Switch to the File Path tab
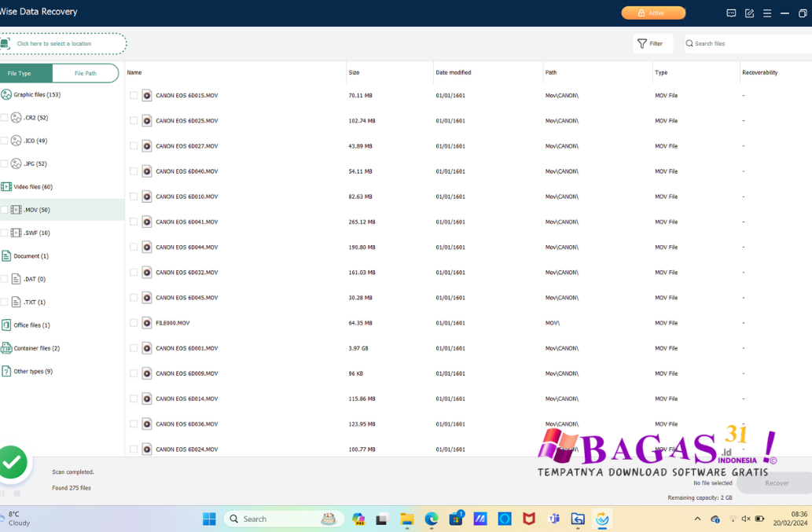This screenshot has height=532, width=812. (x=86, y=73)
